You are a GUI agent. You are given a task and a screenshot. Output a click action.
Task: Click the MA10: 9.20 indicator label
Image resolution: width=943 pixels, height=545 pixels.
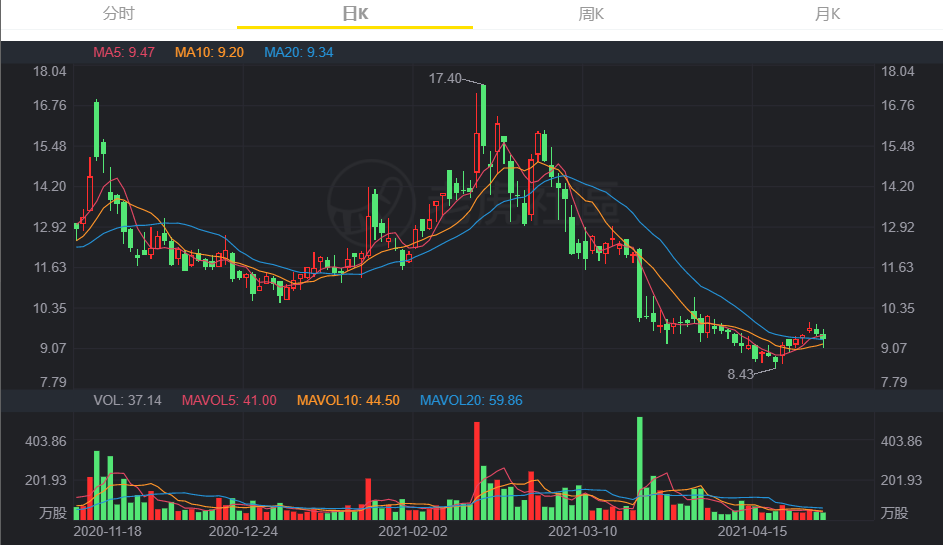point(209,52)
